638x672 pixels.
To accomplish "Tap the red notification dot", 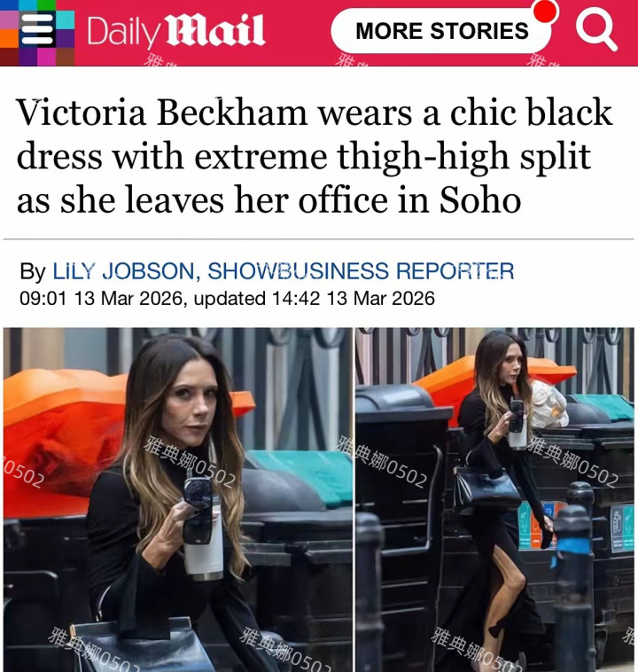I will (x=545, y=12).
